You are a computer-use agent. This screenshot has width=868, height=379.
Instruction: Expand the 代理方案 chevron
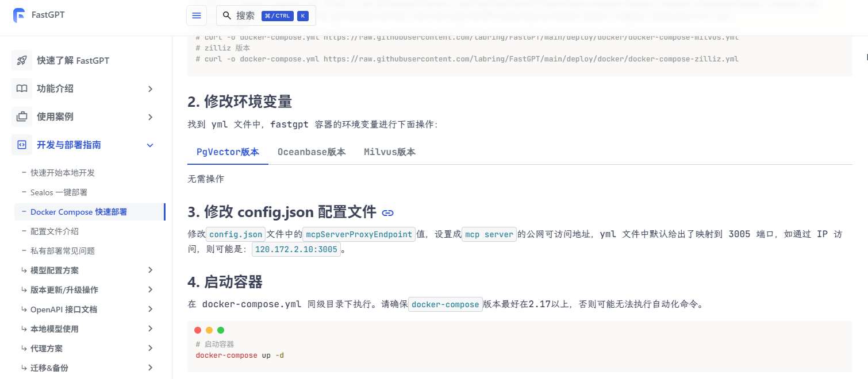150,348
